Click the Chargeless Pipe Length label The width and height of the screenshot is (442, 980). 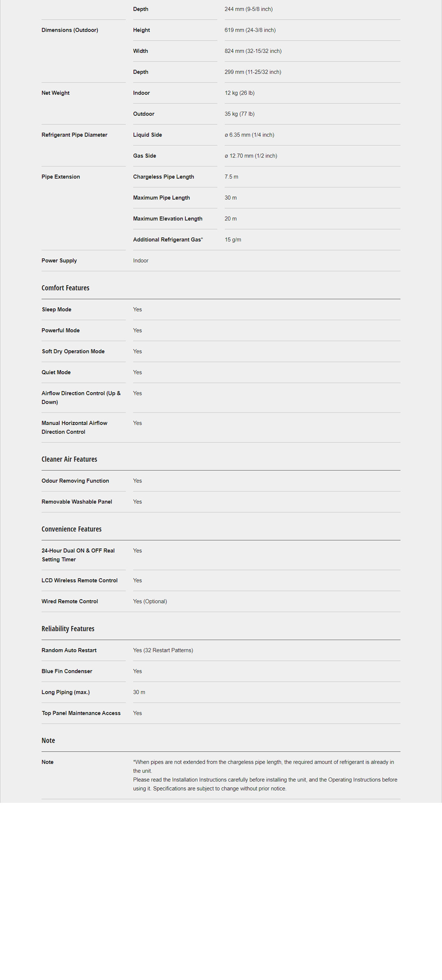163,177
